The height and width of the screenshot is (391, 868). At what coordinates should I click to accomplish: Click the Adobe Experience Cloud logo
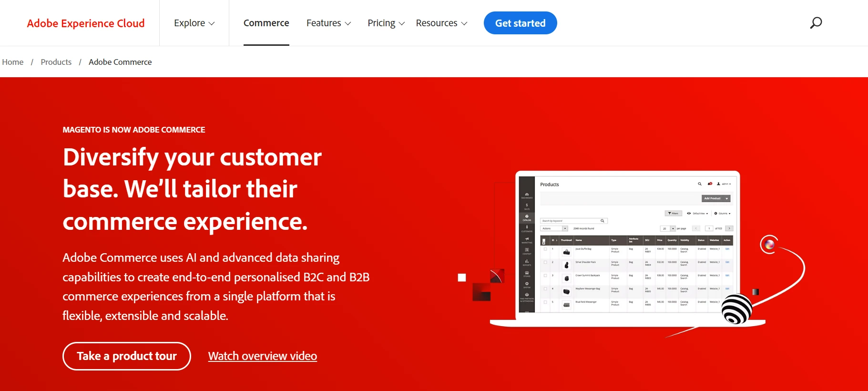86,23
